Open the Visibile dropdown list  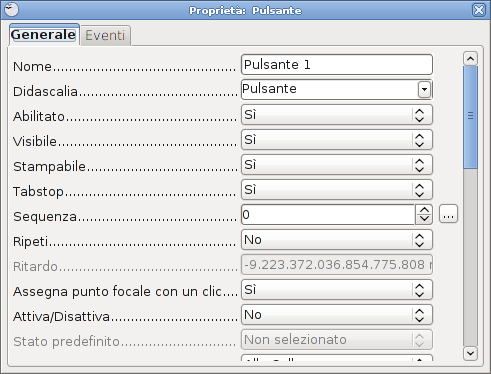point(337,140)
